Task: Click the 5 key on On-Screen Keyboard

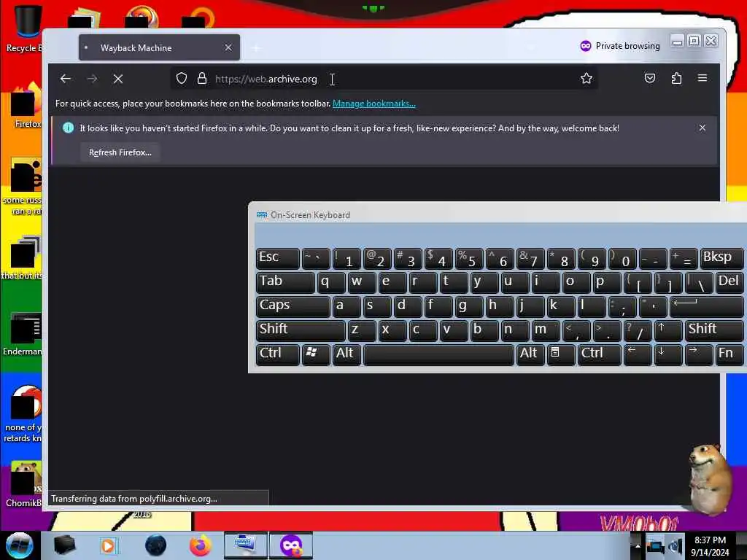Action: pos(469,259)
